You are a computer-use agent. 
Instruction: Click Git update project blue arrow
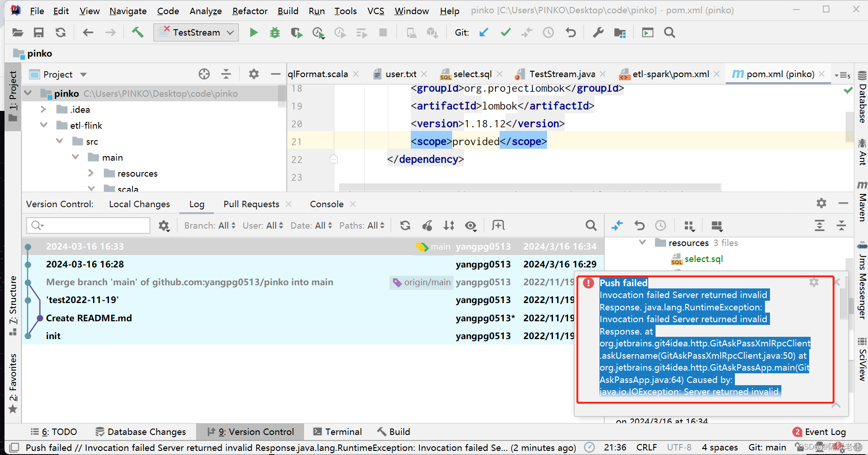click(x=484, y=32)
